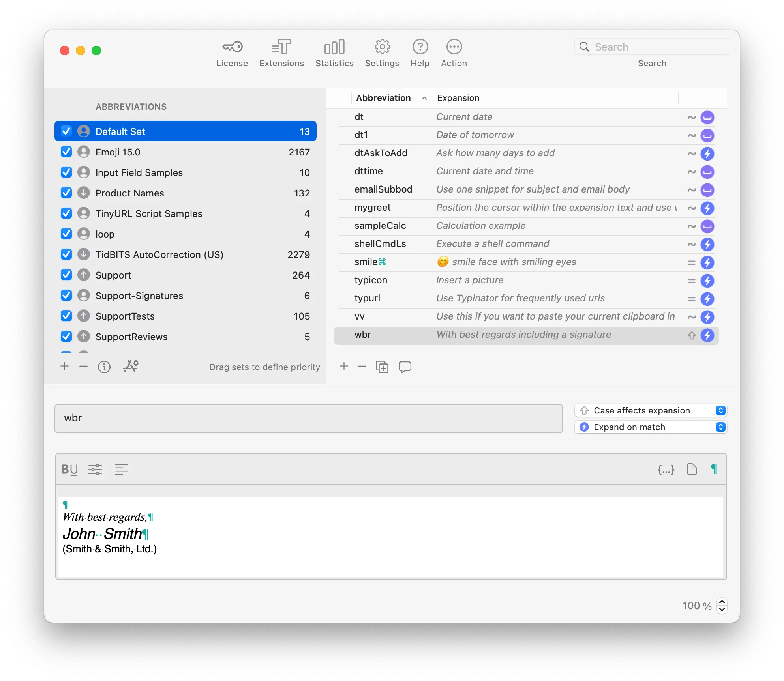Add a new abbreviation set

pos(64,367)
